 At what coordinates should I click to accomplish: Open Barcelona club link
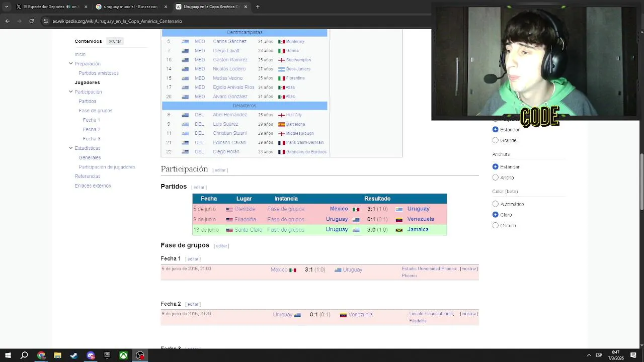[295, 124]
